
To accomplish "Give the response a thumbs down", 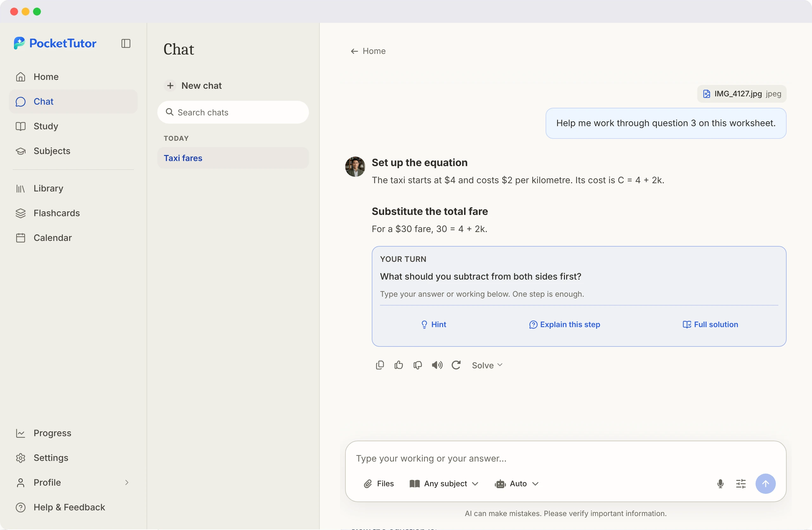I will (418, 365).
